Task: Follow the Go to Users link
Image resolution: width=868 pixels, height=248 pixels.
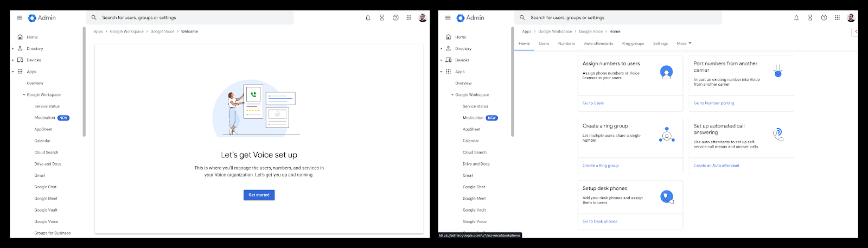Action: click(x=593, y=103)
